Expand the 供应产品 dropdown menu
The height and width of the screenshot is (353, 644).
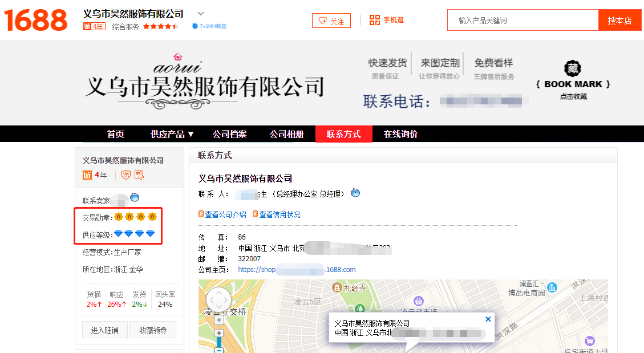coord(172,134)
